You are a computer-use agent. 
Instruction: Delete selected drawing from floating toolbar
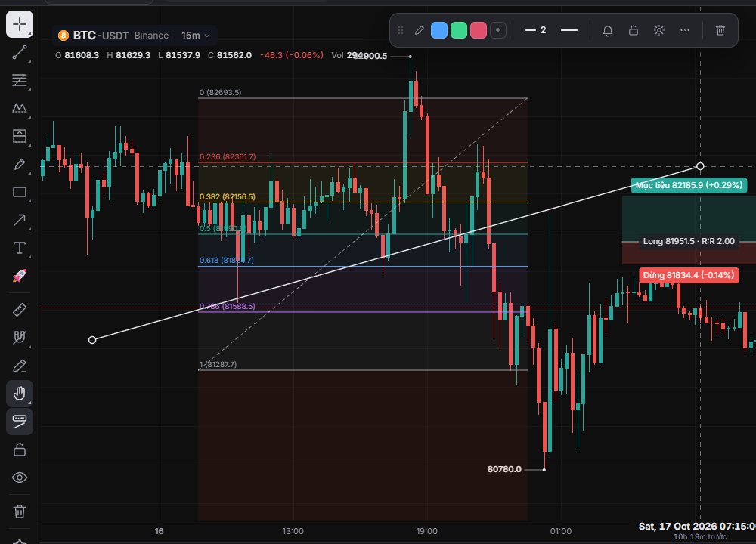(720, 30)
